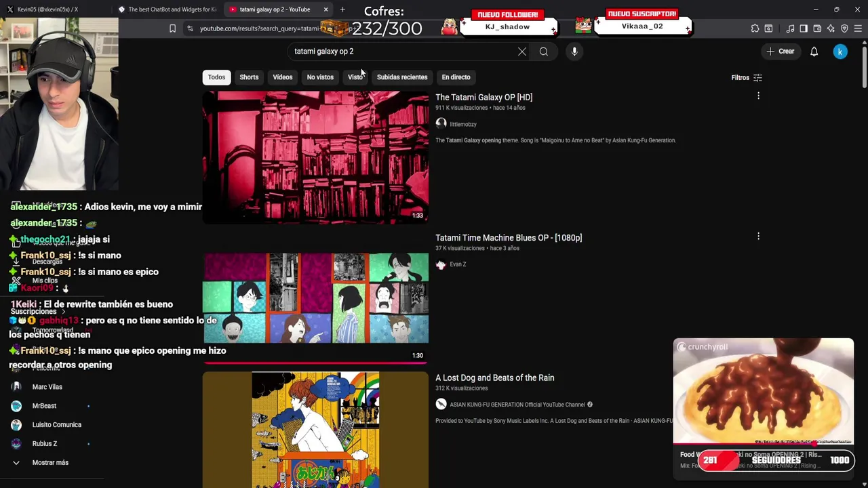Image resolution: width=868 pixels, height=488 pixels.
Task: Click the Crear button
Action: click(781, 52)
